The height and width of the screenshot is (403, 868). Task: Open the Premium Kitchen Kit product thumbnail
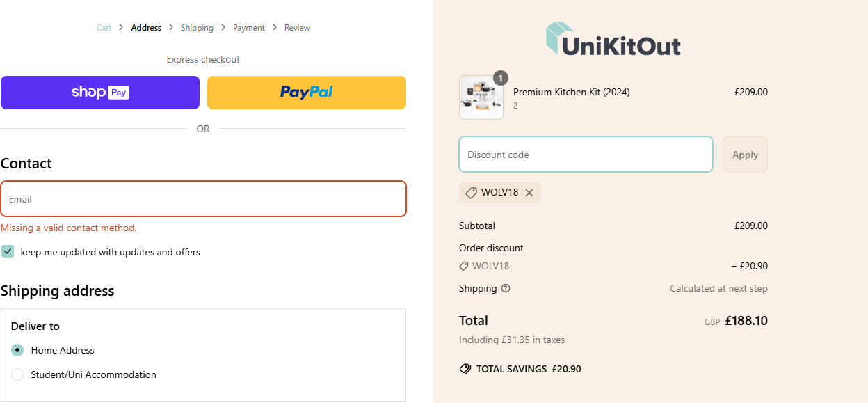coord(481,98)
